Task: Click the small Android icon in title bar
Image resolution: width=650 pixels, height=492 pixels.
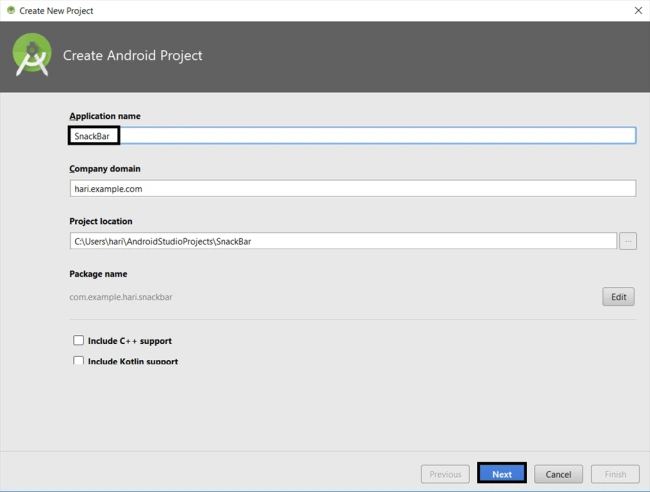Action: pyautogui.click(x=11, y=10)
